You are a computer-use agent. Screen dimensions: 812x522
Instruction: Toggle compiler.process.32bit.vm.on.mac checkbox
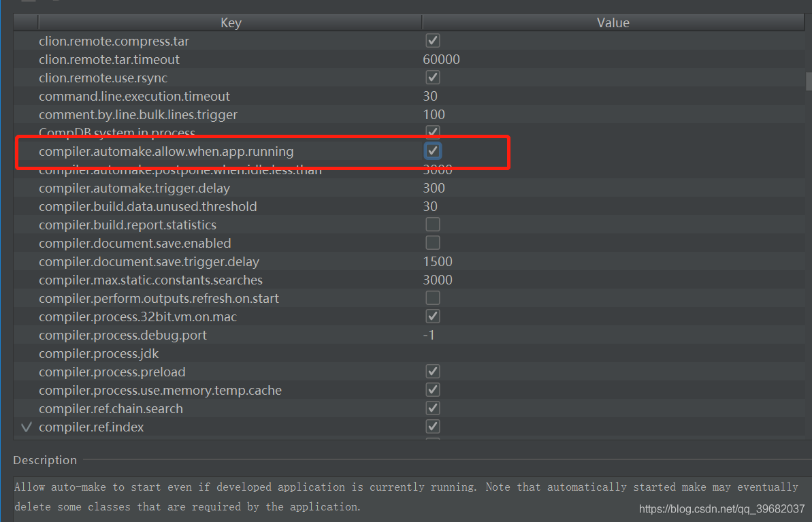pos(433,316)
